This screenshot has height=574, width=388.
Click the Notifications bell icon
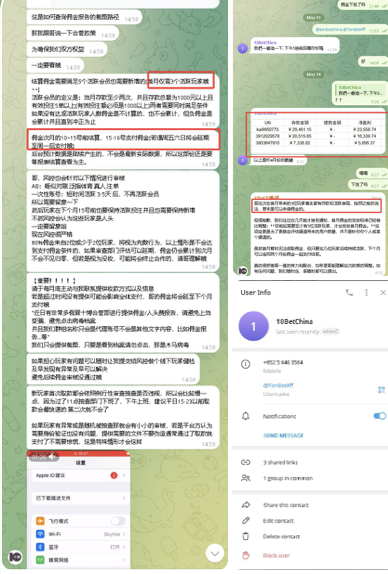pos(246,416)
